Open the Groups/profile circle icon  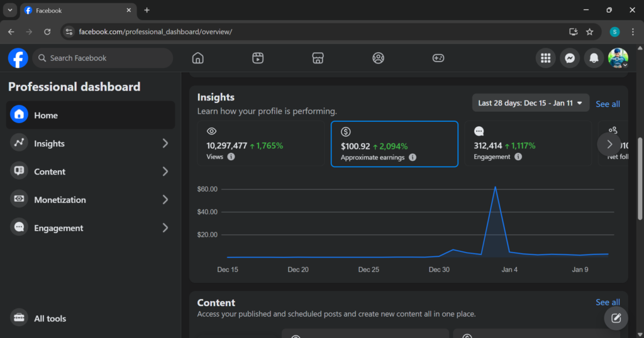(x=378, y=58)
